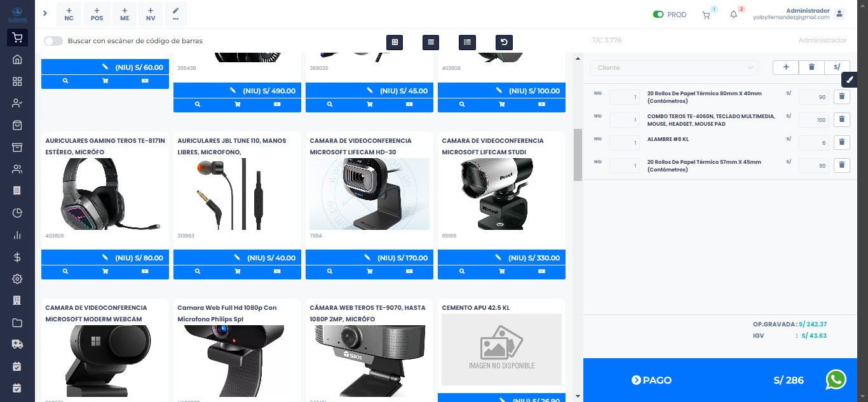Open the shopping cart icon in header
This screenshot has width=868, height=402.
click(706, 15)
